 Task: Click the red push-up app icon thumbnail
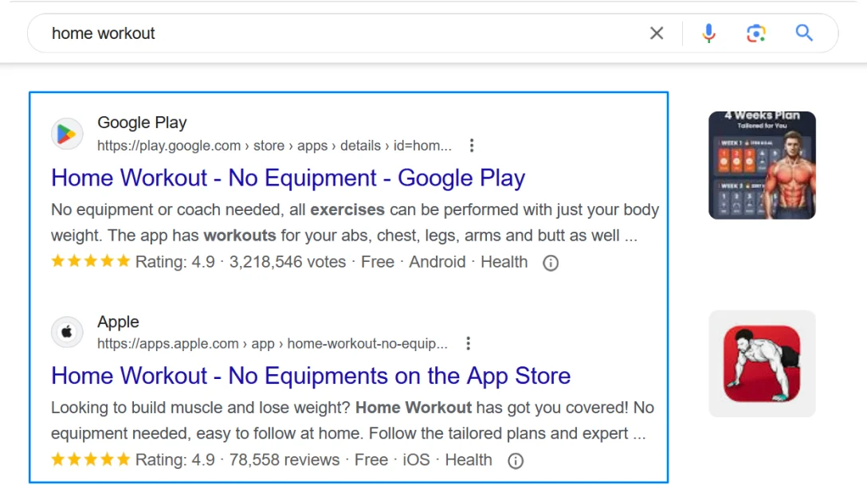coord(761,363)
